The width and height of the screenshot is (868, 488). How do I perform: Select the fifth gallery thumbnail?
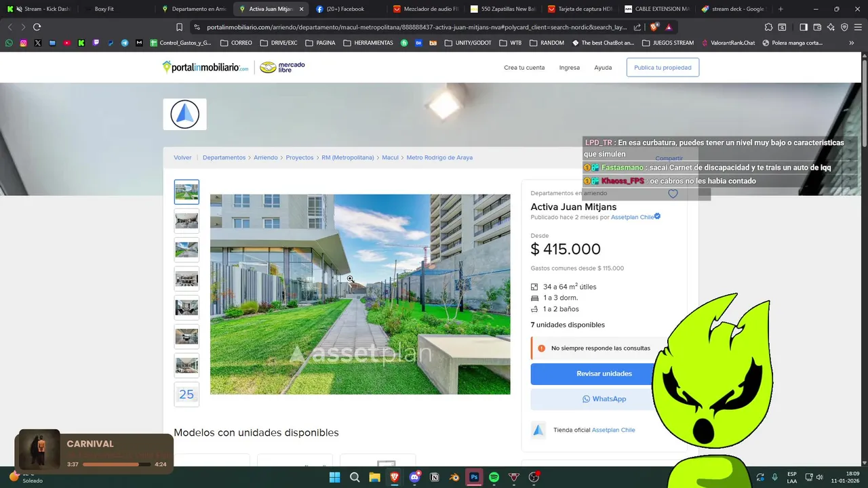tap(186, 308)
